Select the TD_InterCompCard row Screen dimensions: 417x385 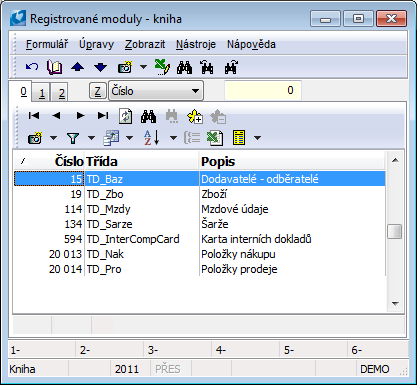point(200,239)
